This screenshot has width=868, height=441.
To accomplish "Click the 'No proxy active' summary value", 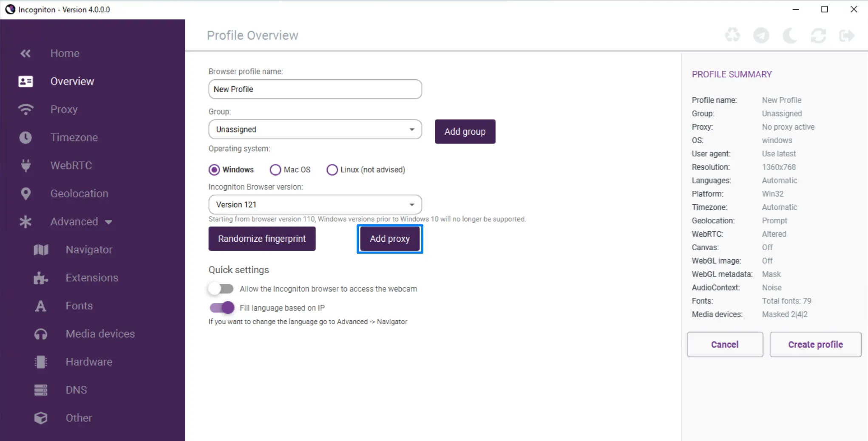I will (x=788, y=127).
